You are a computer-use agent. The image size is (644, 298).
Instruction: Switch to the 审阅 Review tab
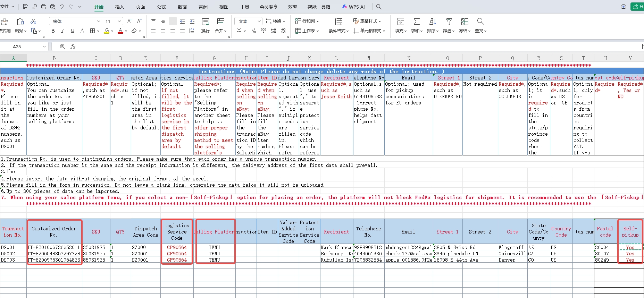click(203, 7)
